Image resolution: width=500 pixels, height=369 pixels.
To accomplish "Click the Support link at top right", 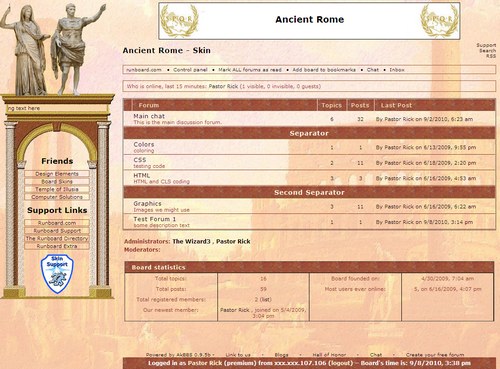I will tap(486, 45).
